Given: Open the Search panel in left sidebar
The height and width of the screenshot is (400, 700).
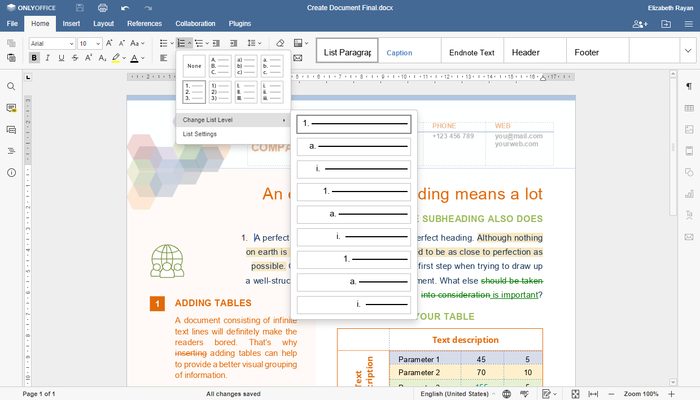Looking at the screenshot, I should (11, 87).
